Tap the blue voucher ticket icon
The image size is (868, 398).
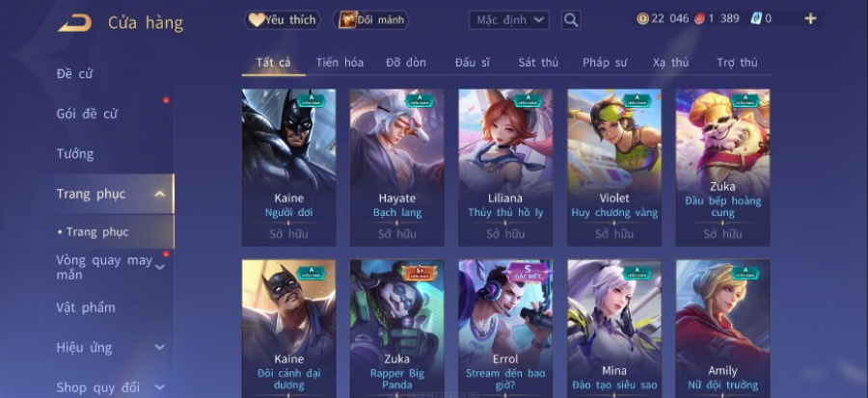pyautogui.click(x=755, y=19)
